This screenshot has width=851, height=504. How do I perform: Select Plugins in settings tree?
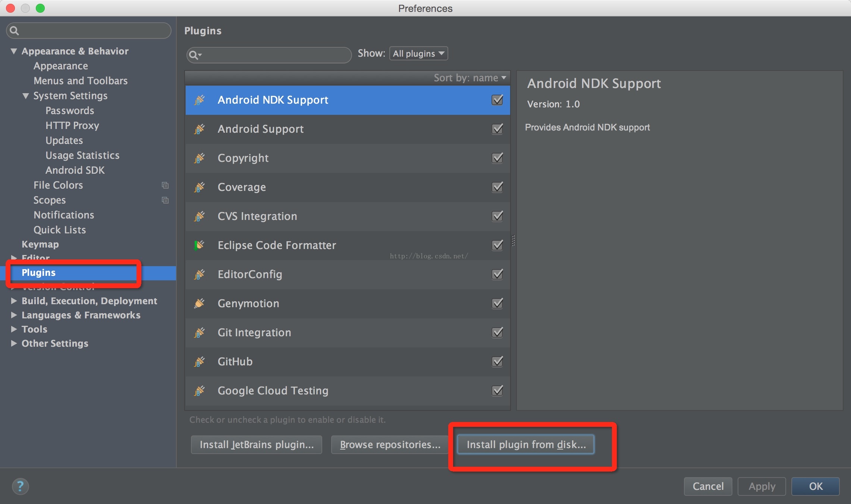tap(38, 273)
